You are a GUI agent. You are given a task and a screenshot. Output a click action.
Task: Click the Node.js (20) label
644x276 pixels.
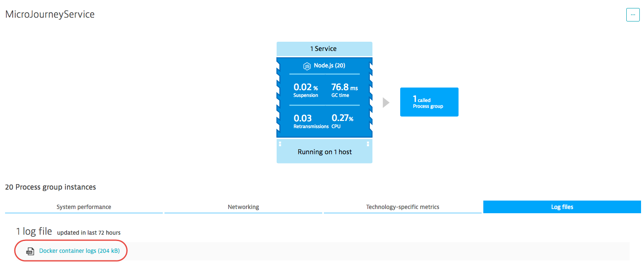pos(329,66)
